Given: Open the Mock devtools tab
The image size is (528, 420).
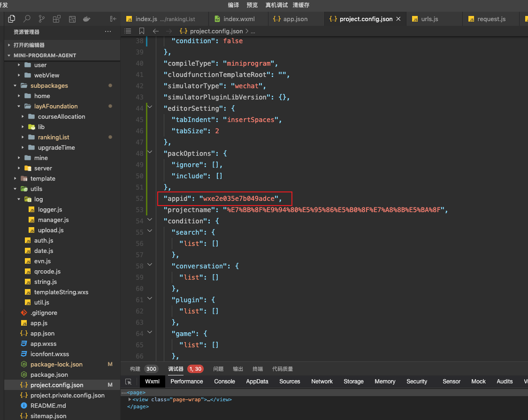Looking at the screenshot, I should click(x=479, y=381).
